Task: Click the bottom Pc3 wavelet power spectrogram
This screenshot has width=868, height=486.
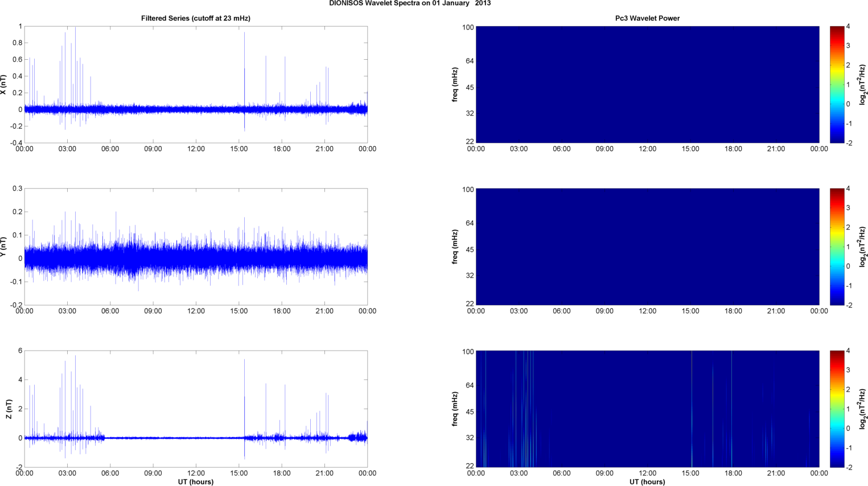Action: coord(647,409)
